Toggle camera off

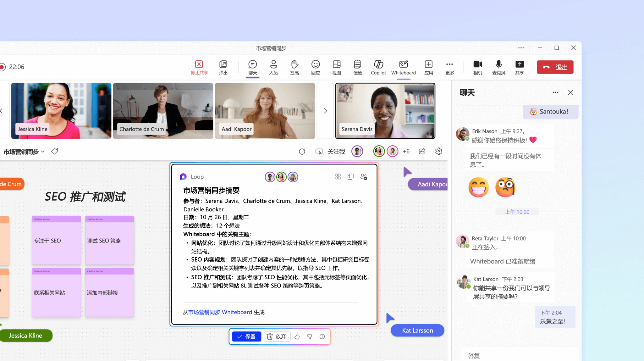[477, 67]
